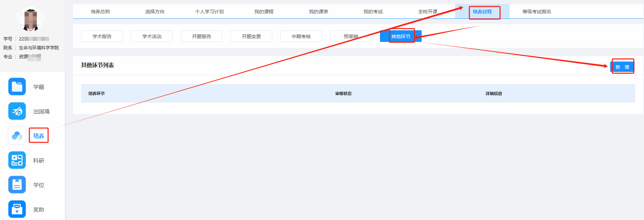
Task: Click the 学籍 folder icon in sidebar
Action: 17,87
